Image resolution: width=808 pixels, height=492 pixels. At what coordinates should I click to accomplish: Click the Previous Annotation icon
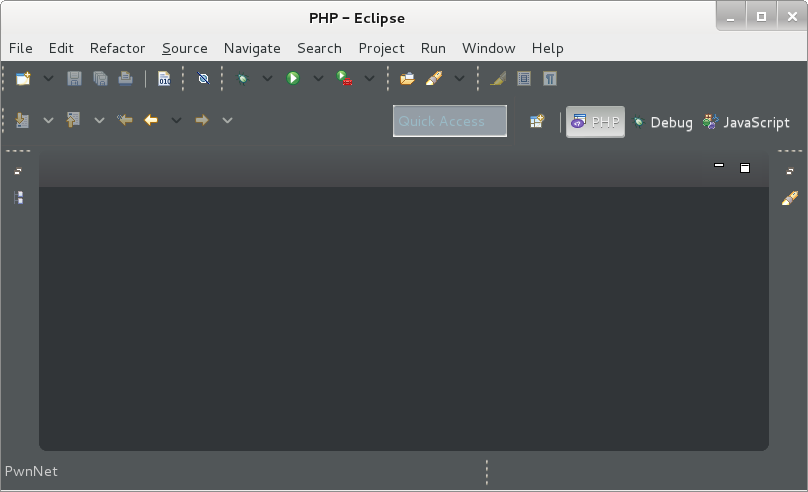click(x=73, y=121)
